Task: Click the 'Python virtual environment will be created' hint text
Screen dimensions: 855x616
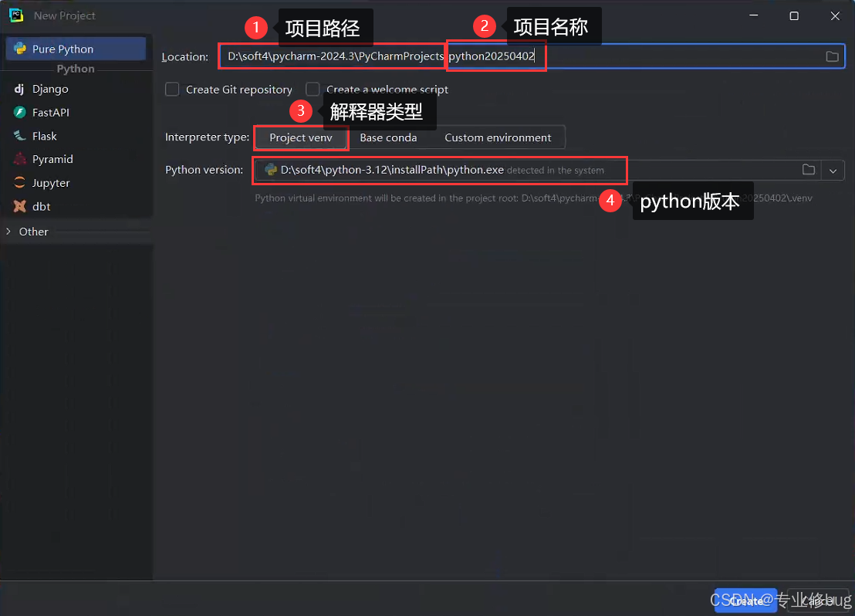Action: click(x=533, y=198)
